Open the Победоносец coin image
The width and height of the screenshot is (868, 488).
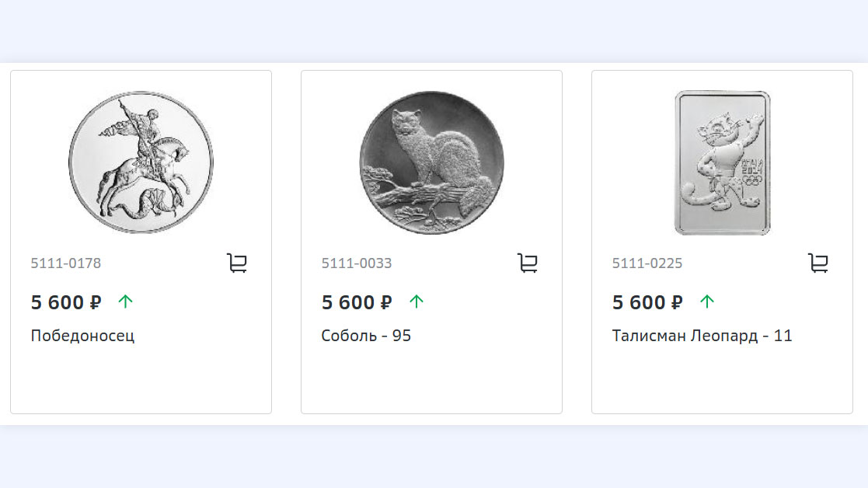[141, 162]
